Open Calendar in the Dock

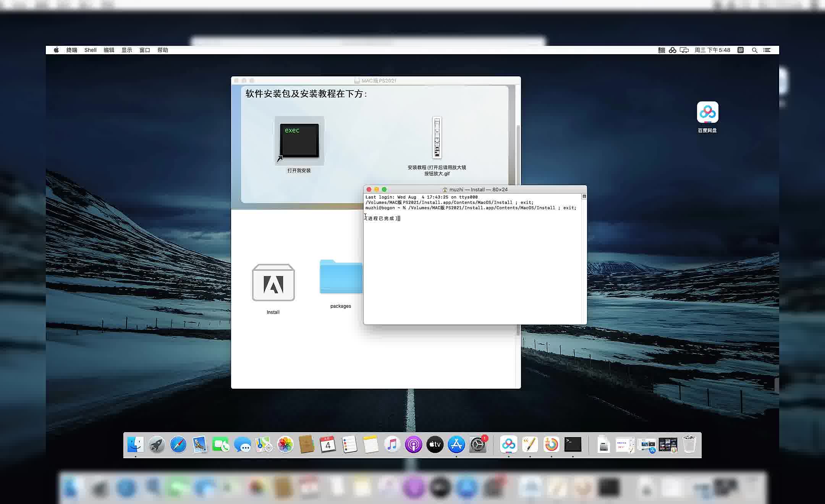click(x=328, y=444)
